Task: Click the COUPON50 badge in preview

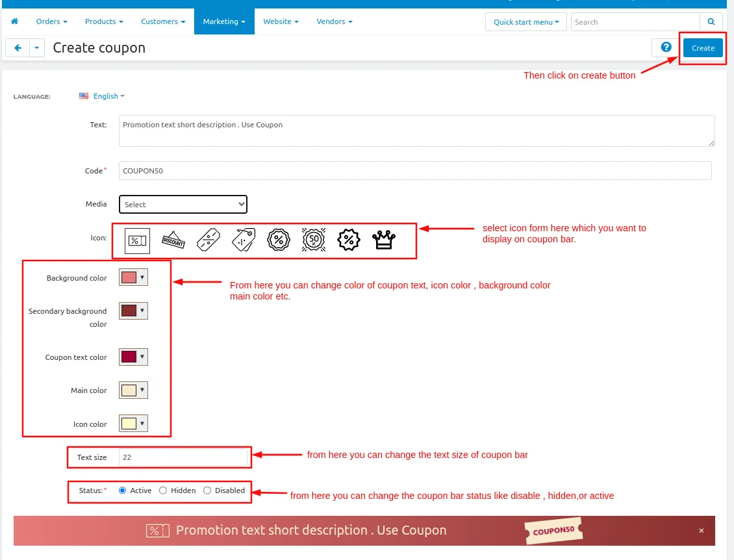Action: (553, 531)
